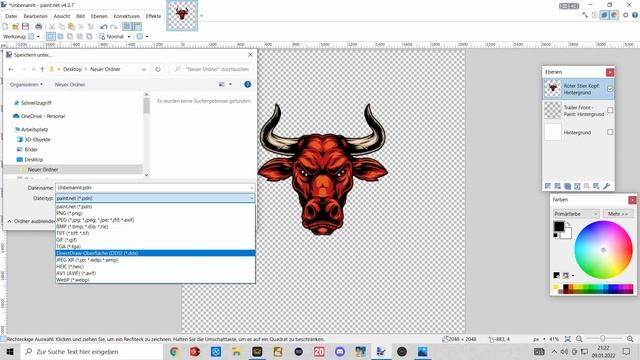Toggle the Layers window icon at top right
Screen dimensions: 640x360
pyautogui.click(x=604, y=15)
